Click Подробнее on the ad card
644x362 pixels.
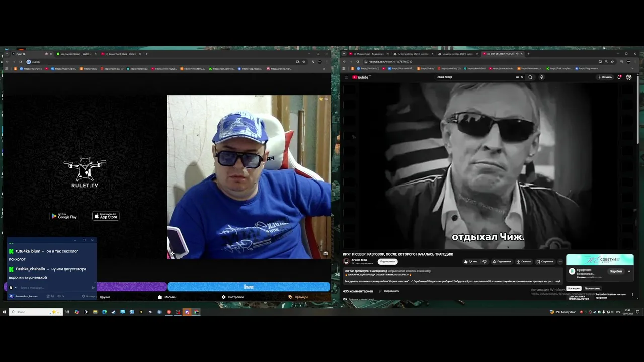(x=616, y=271)
